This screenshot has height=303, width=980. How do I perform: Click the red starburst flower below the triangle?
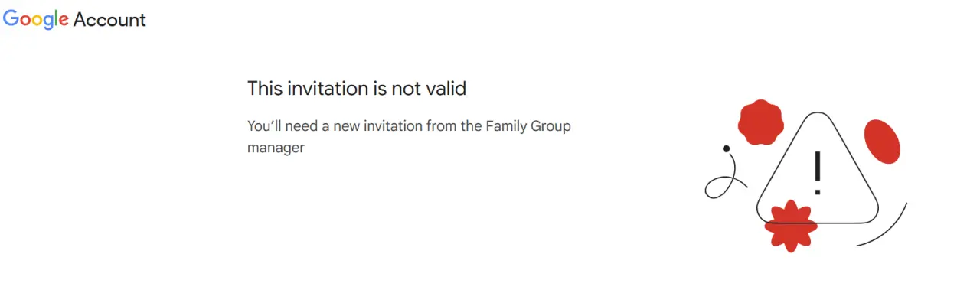click(x=790, y=226)
